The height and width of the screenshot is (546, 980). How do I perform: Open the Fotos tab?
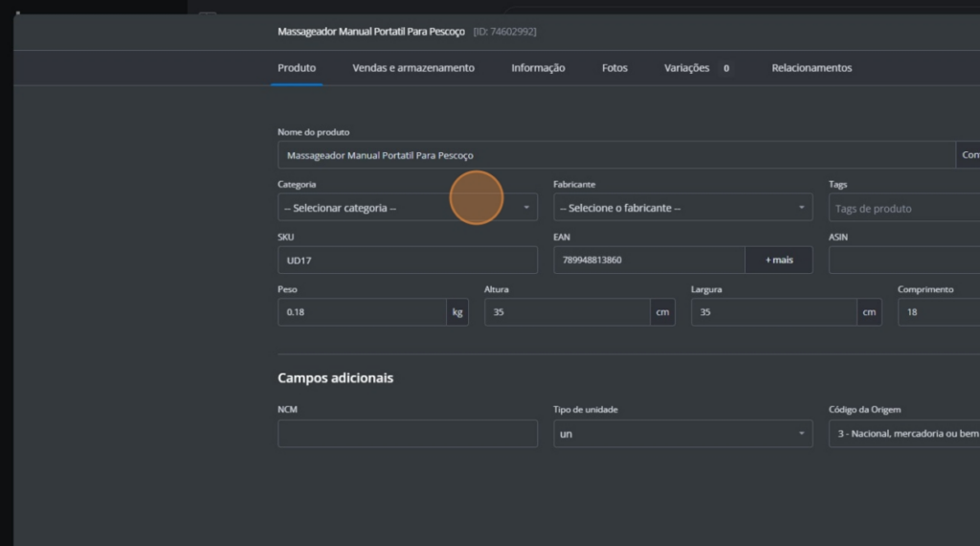[614, 68]
